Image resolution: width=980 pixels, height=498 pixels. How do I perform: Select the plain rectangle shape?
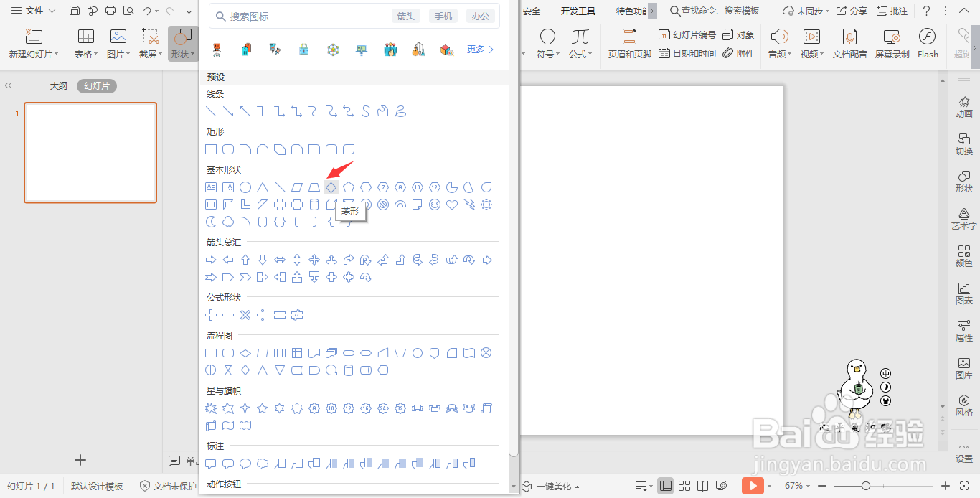[211, 149]
